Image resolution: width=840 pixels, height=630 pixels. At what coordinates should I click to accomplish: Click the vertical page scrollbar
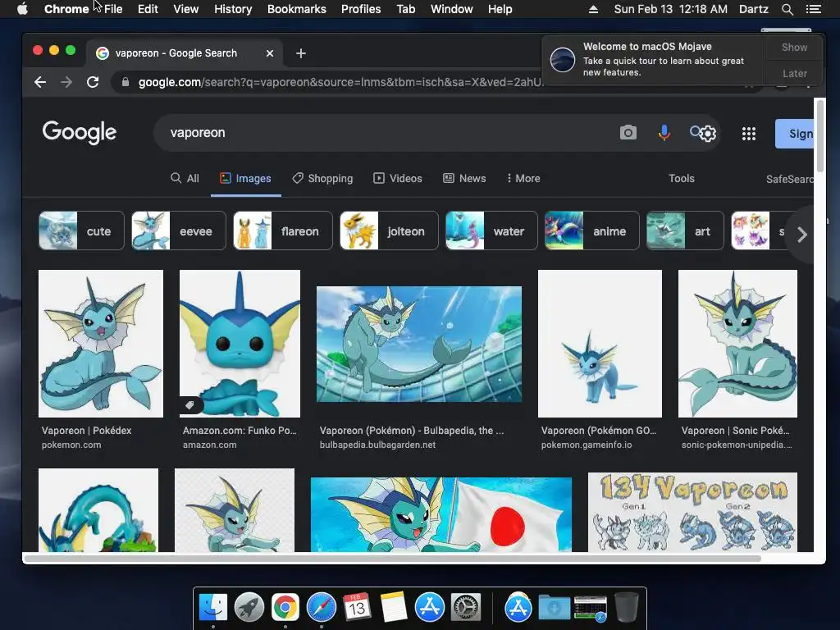tap(819, 135)
